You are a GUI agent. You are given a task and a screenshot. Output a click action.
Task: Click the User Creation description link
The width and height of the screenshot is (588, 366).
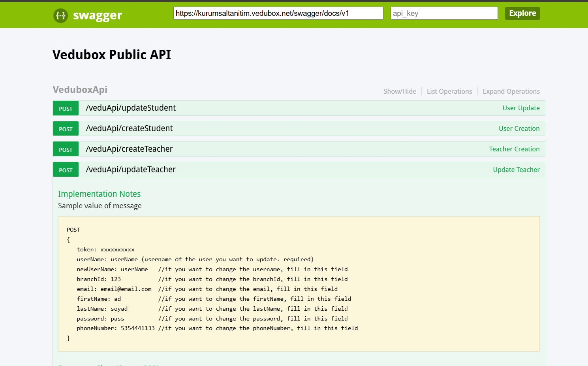(519, 128)
